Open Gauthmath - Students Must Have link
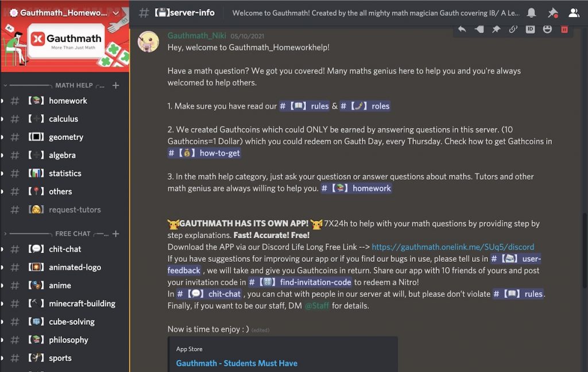This screenshot has width=588, height=372. pos(237,363)
